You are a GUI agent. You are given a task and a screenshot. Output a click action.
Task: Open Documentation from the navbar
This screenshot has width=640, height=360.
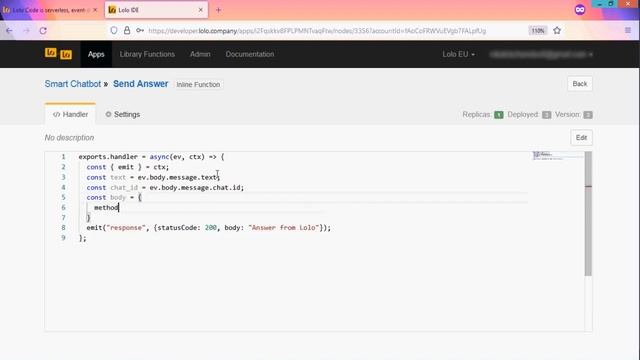[x=250, y=54]
